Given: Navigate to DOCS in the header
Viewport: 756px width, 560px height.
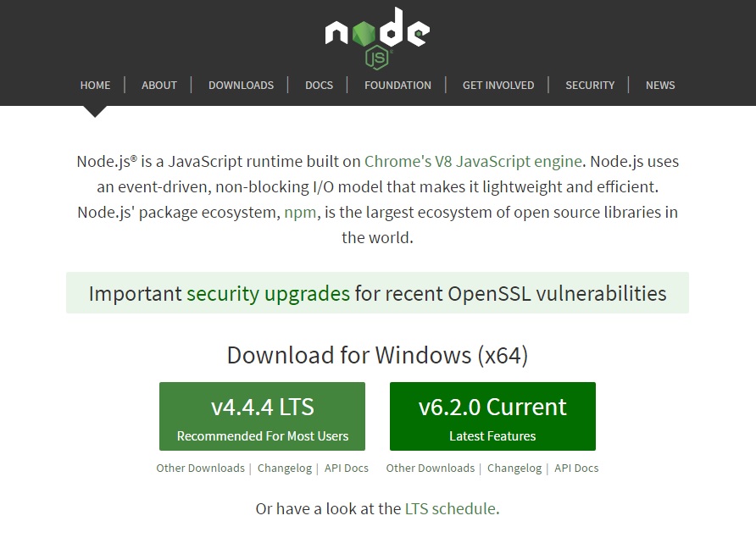Looking at the screenshot, I should click(320, 86).
